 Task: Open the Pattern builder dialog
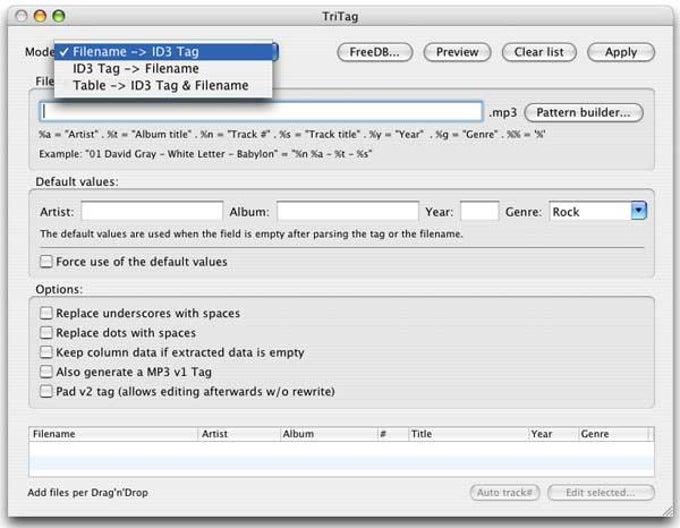[584, 113]
